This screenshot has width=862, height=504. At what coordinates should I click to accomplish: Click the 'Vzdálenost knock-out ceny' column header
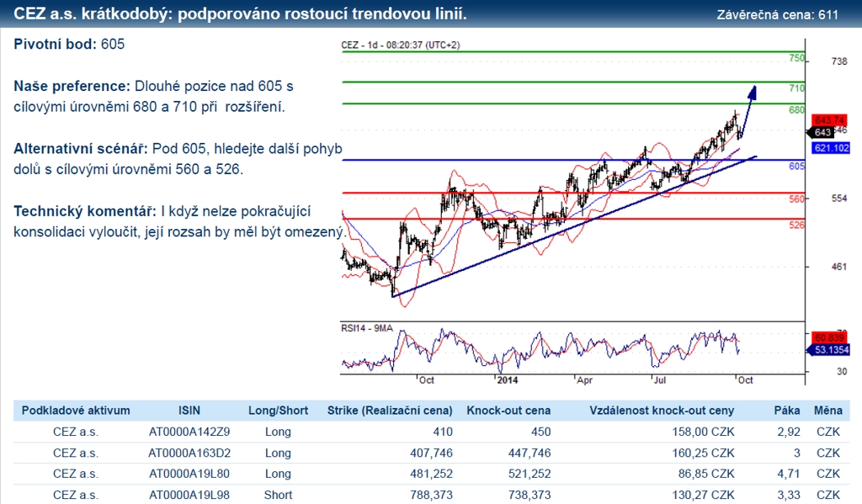662,411
